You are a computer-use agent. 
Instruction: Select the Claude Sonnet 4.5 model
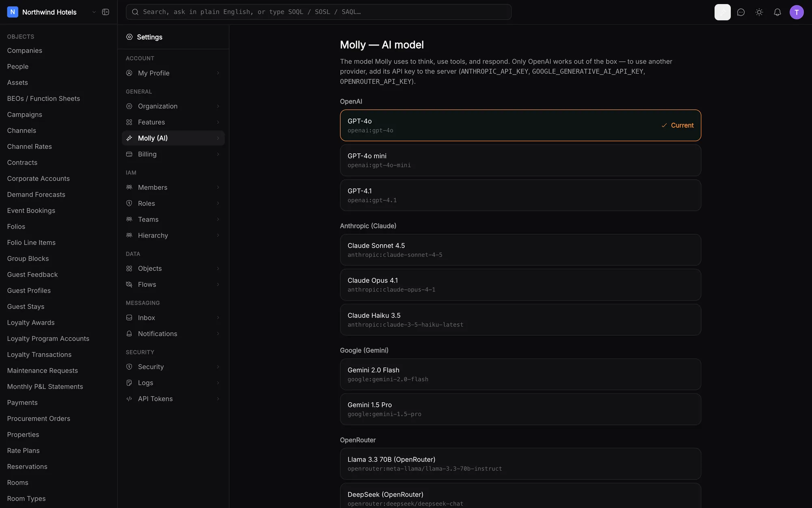point(520,250)
